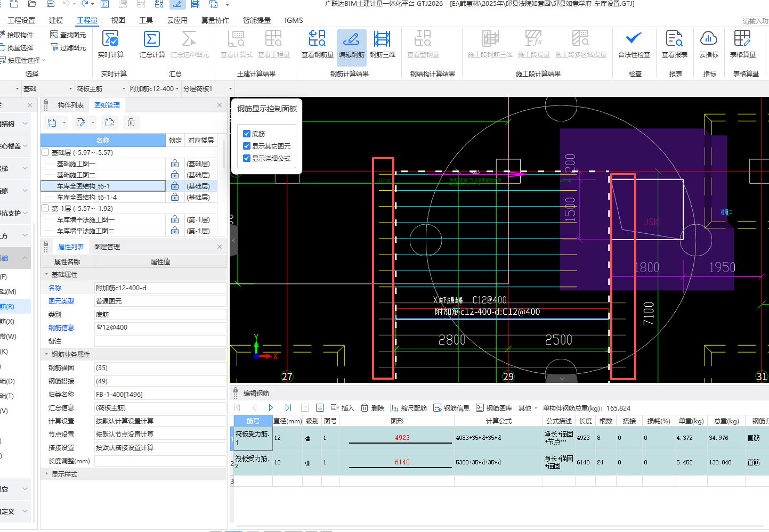Click formula cell 4083+35*d+35*d
This screenshot has width=769, height=532.
[x=498, y=438]
